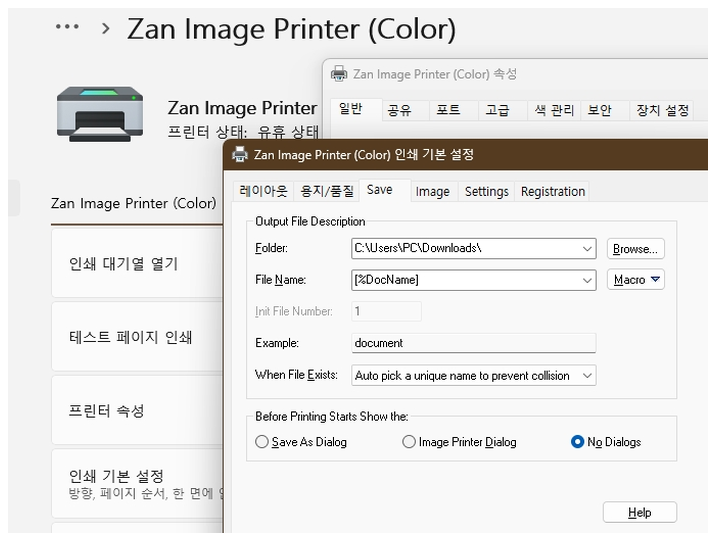The height and width of the screenshot is (541, 716).
Task: Click 테스트 페이지 인쇄 option
Action: coord(137,337)
